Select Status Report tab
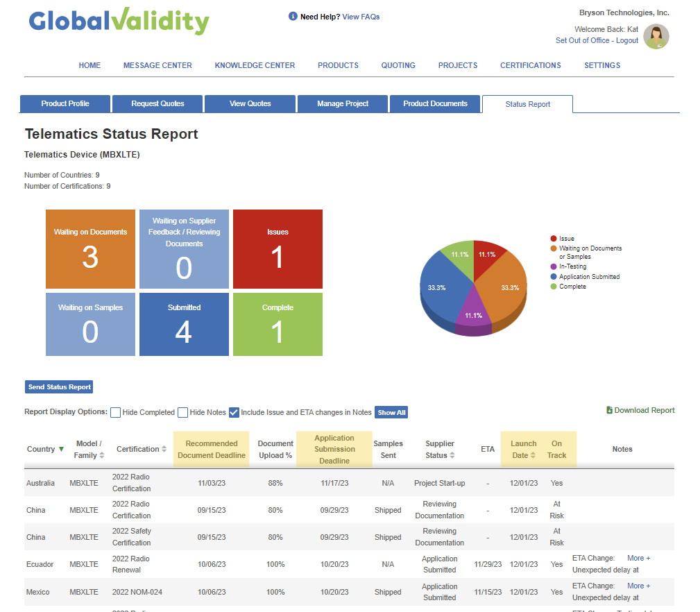Image resolution: width=700 pixels, height=612 pixels. click(x=528, y=104)
